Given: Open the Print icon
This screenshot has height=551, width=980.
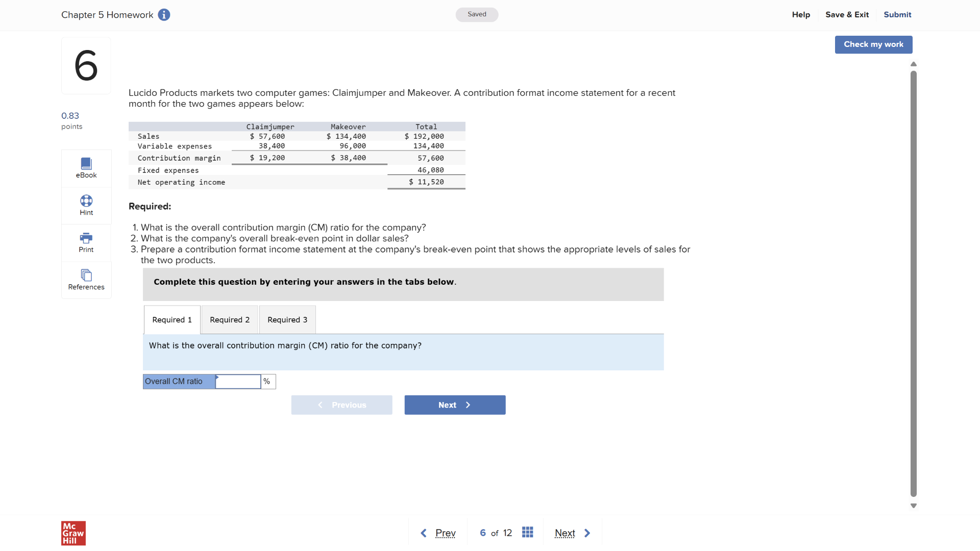Looking at the screenshot, I should tap(86, 242).
